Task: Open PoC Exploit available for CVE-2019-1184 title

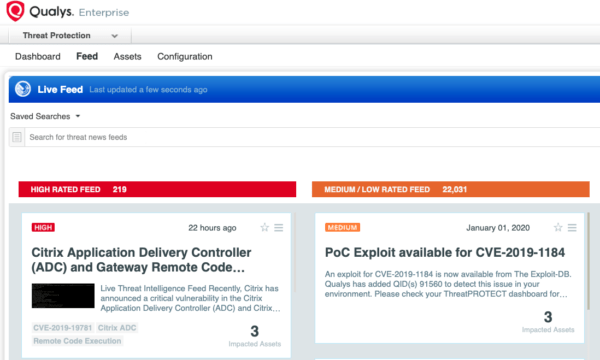Action: tap(445, 252)
